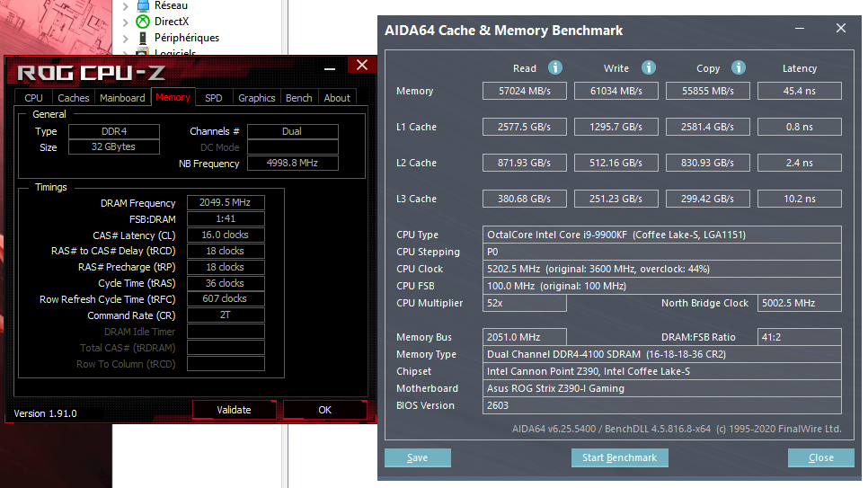Screen dimensions: 868x488
Task: Click the CPU Multiplier 52x field
Action: tap(524, 303)
